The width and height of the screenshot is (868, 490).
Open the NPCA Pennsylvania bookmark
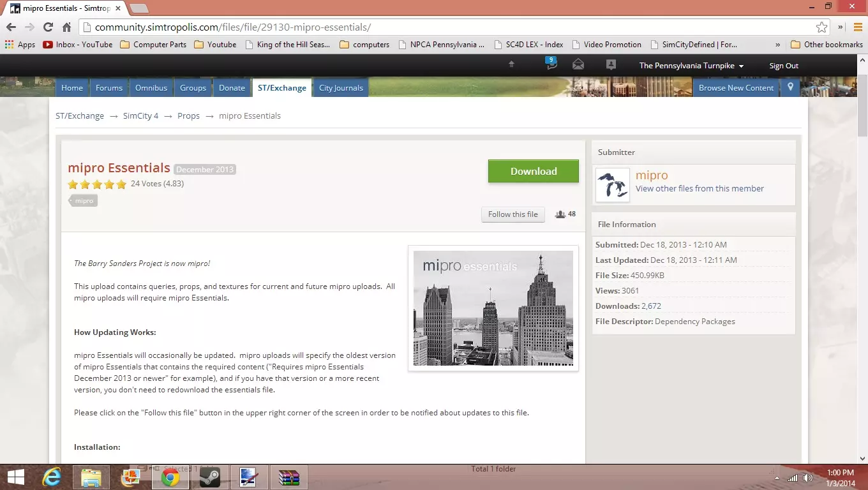[441, 45]
